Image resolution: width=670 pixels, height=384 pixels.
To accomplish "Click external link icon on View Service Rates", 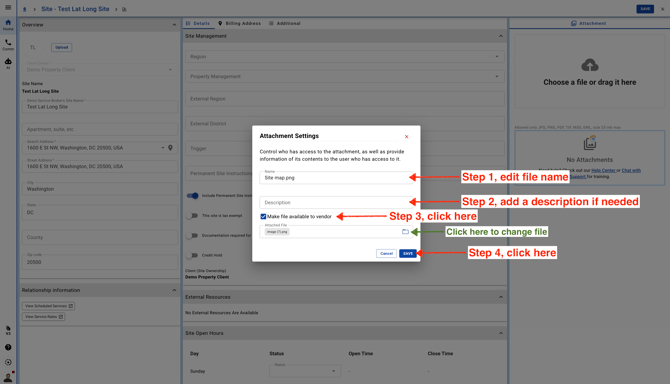I will 61,317.
